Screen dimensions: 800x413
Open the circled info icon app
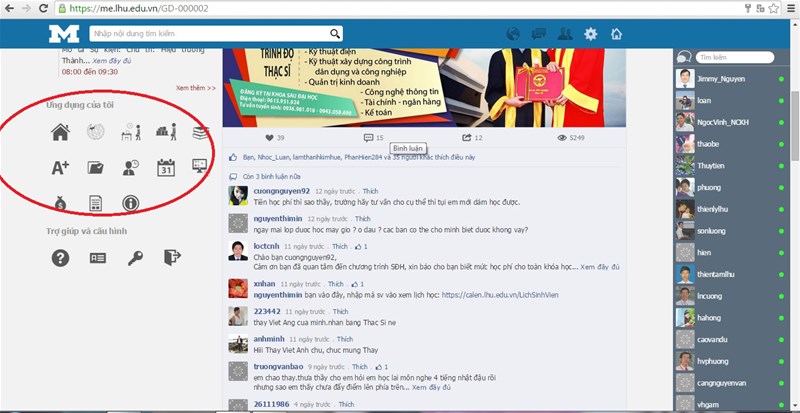(130, 203)
